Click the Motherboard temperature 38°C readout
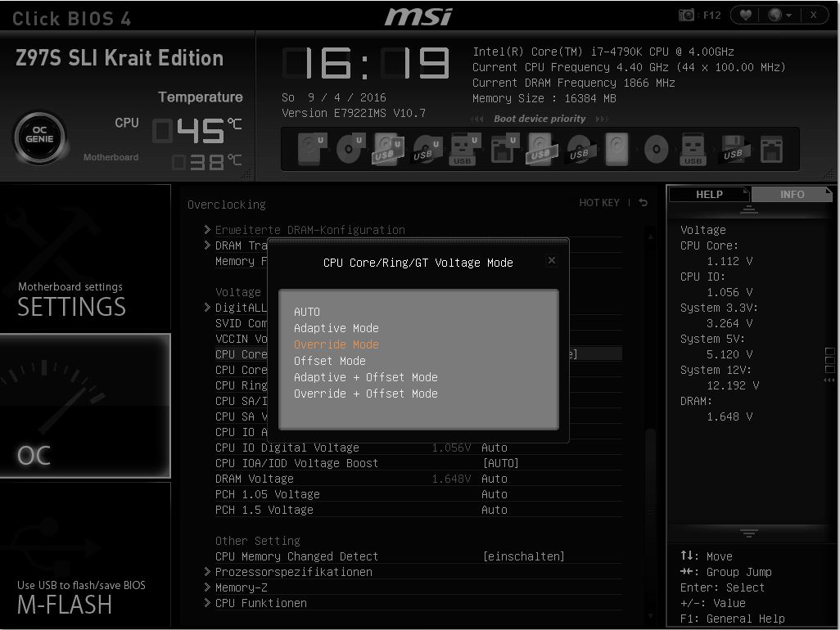The width and height of the screenshot is (840, 630). [x=207, y=162]
